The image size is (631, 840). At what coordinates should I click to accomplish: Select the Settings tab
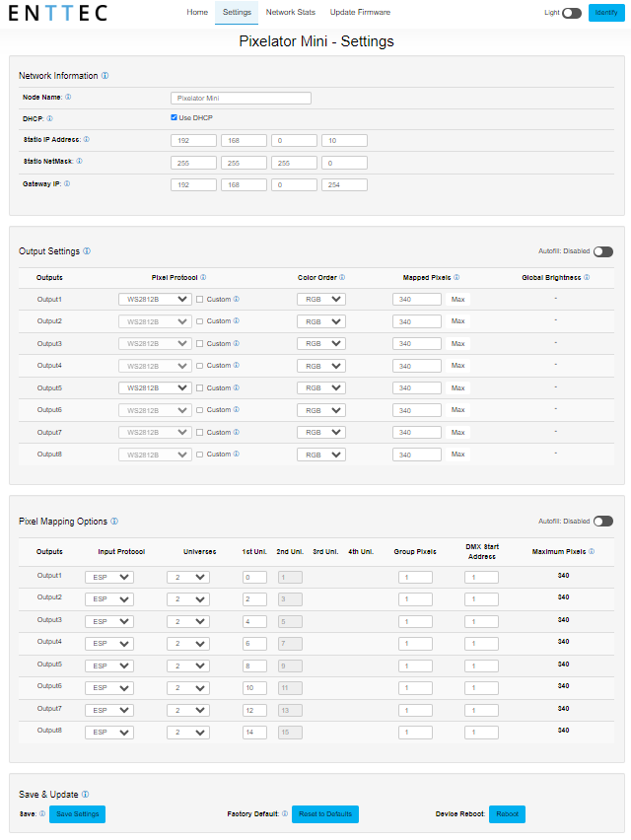click(x=237, y=12)
